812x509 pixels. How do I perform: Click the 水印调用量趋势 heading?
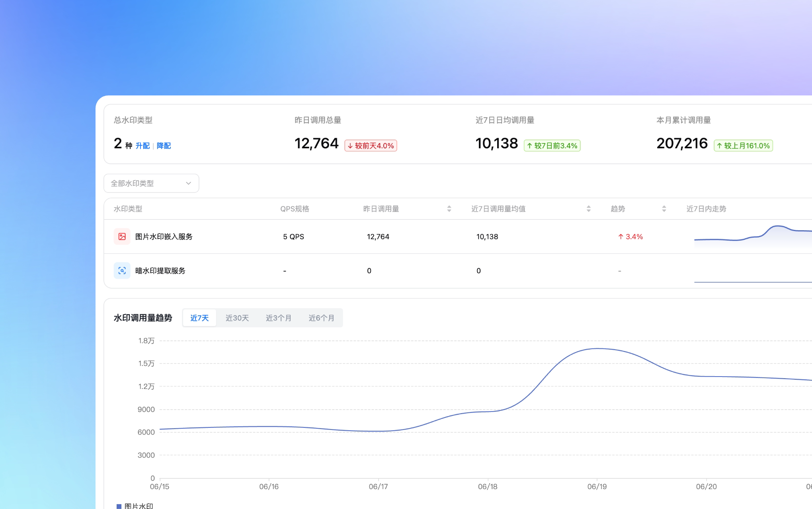click(143, 318)
